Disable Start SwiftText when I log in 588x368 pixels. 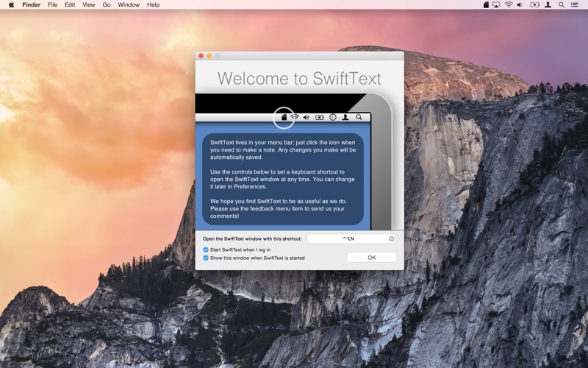point(206,250)
